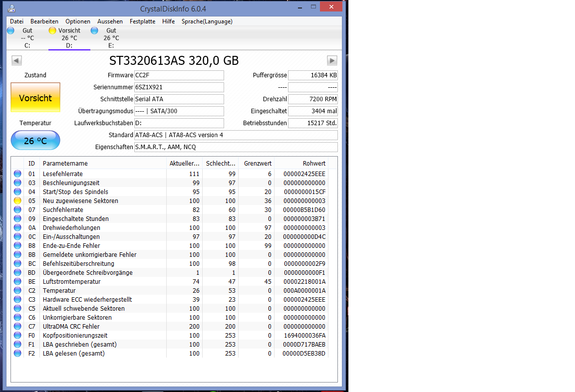
Task: Click the status icon for Suchfehlerrate row
Action: 17,209
